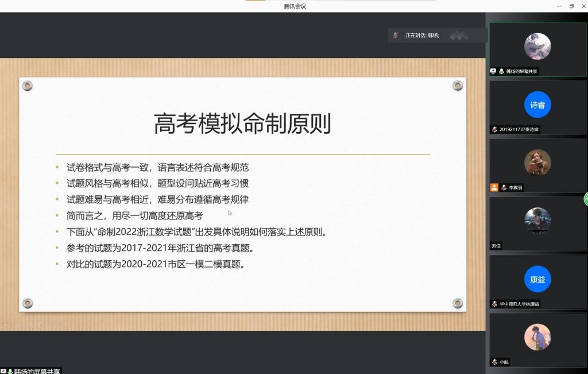Screen dimensions: 588x374
Task: Click the muted mic icon next to 李翼羽
Action: click(504, 187)
